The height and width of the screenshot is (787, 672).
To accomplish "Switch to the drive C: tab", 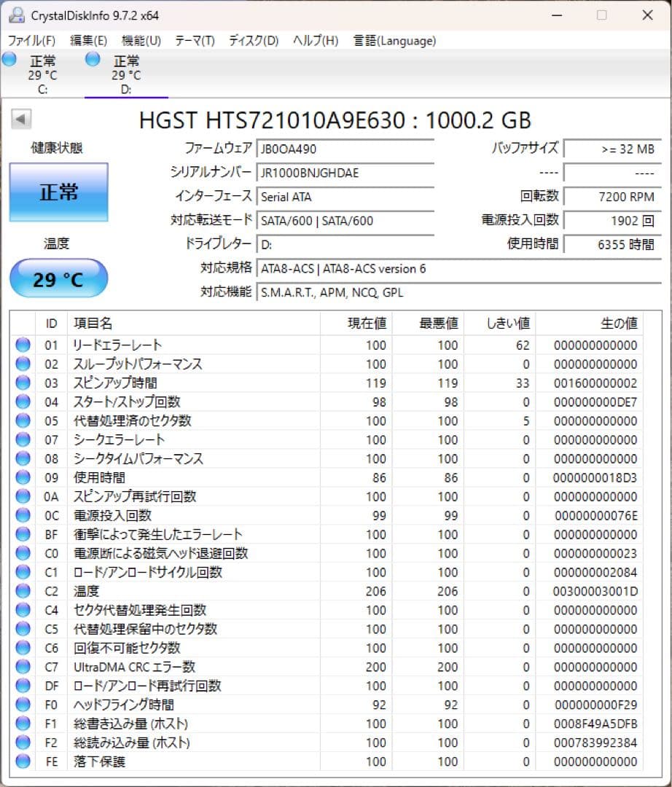I will [42, 73].
